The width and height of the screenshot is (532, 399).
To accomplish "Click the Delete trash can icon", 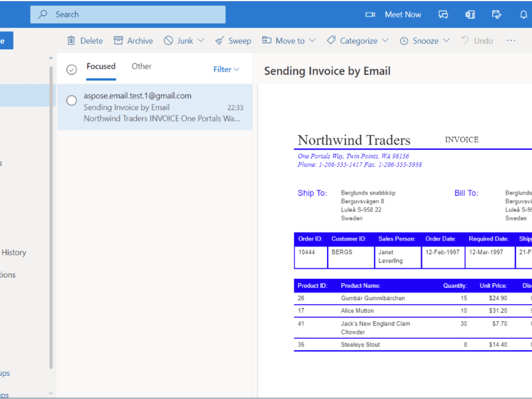I will click(71, 41).
